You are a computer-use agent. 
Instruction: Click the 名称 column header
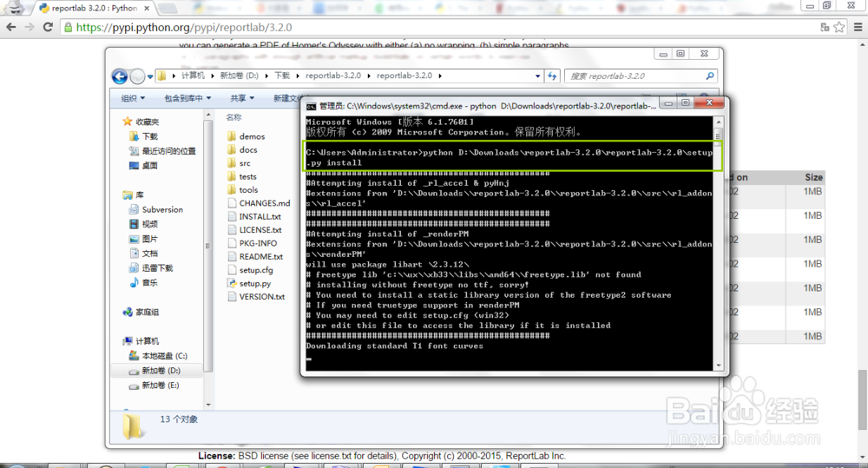tap(234, 117)
